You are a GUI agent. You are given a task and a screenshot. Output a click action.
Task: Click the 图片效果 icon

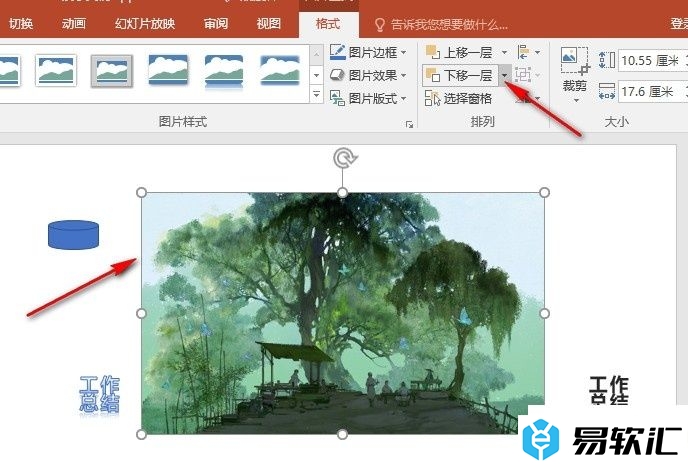coord(337,75)
